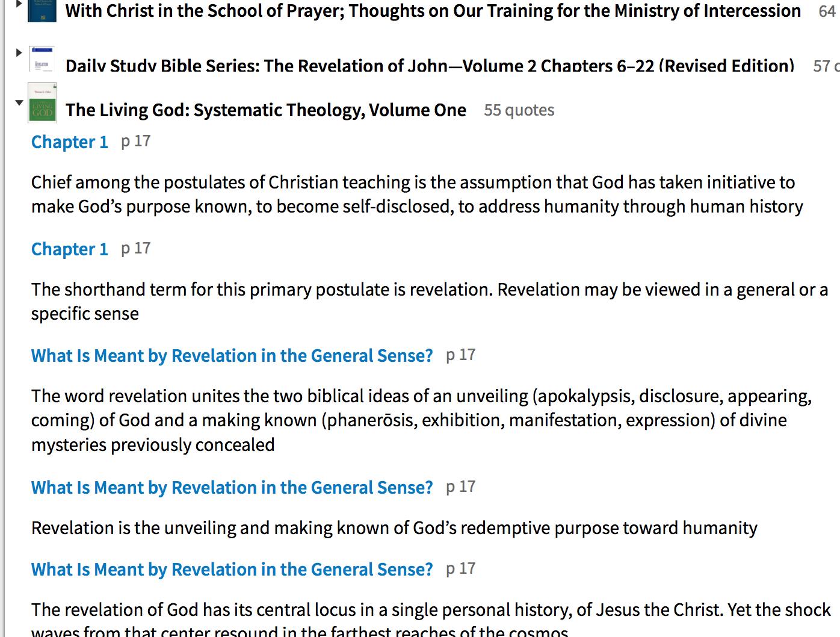Click quote 'Revelation is the unveiling and making known'

point(394,528)
